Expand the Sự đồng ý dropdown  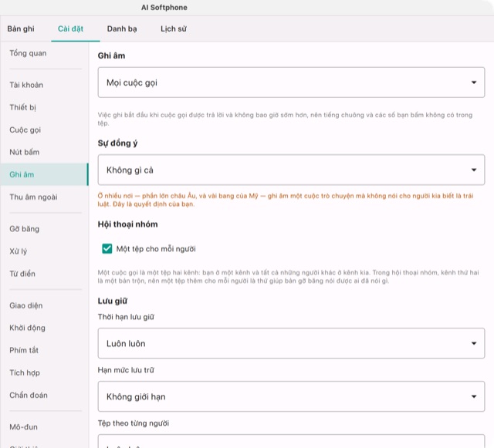[x=291, y=170]
